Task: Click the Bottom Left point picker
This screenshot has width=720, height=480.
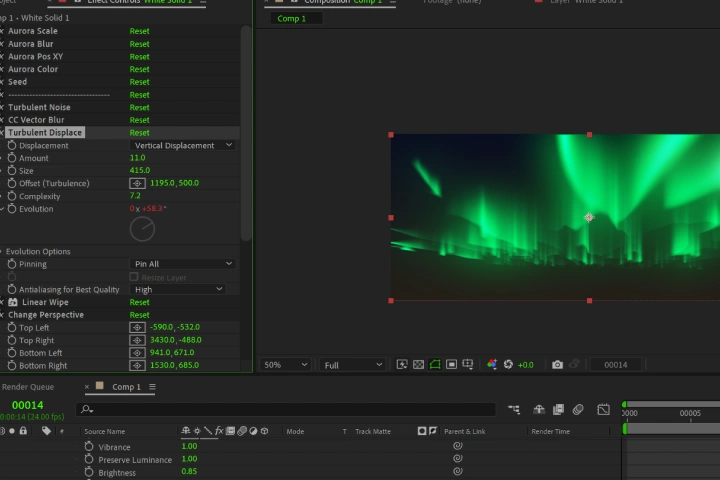Action: [137, 353]
